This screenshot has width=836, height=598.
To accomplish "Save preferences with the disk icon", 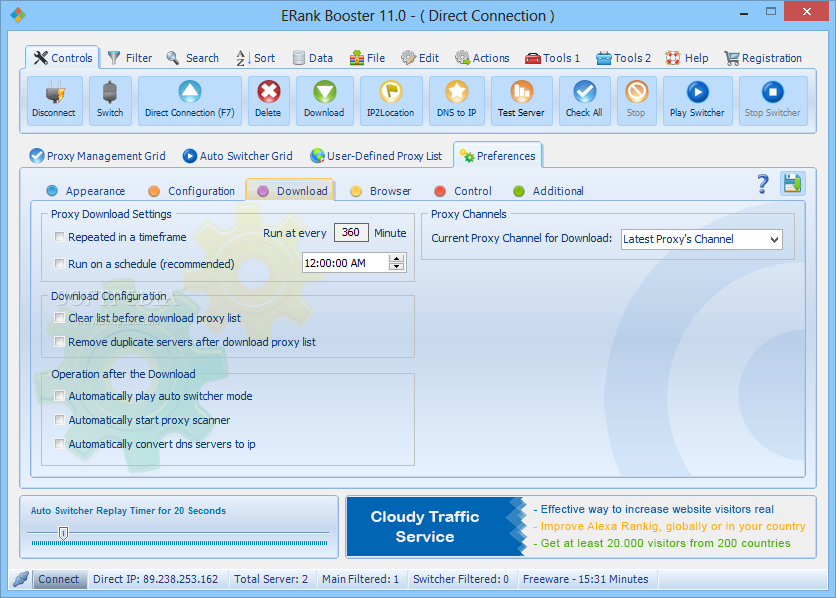I will (x=792, y=183).
